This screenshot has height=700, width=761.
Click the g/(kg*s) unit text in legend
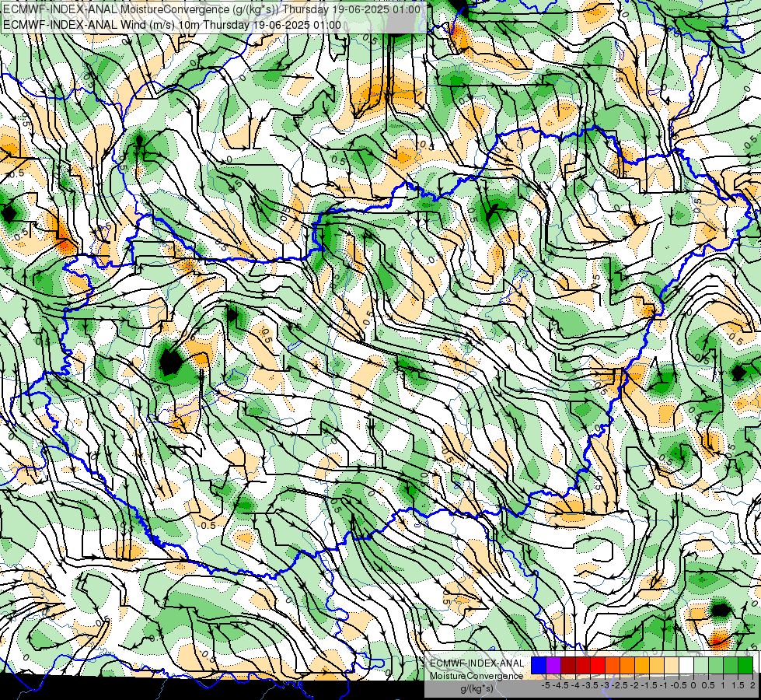pos(476,688)
